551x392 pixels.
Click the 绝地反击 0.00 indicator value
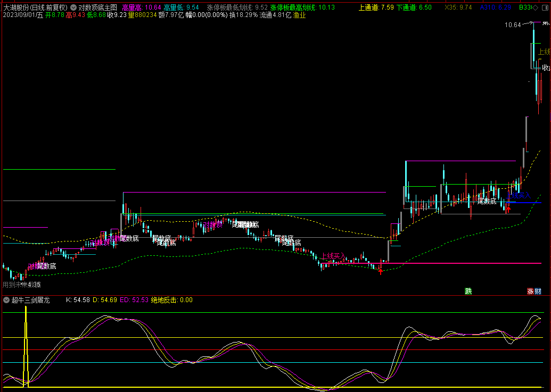(x=172, y=300)
